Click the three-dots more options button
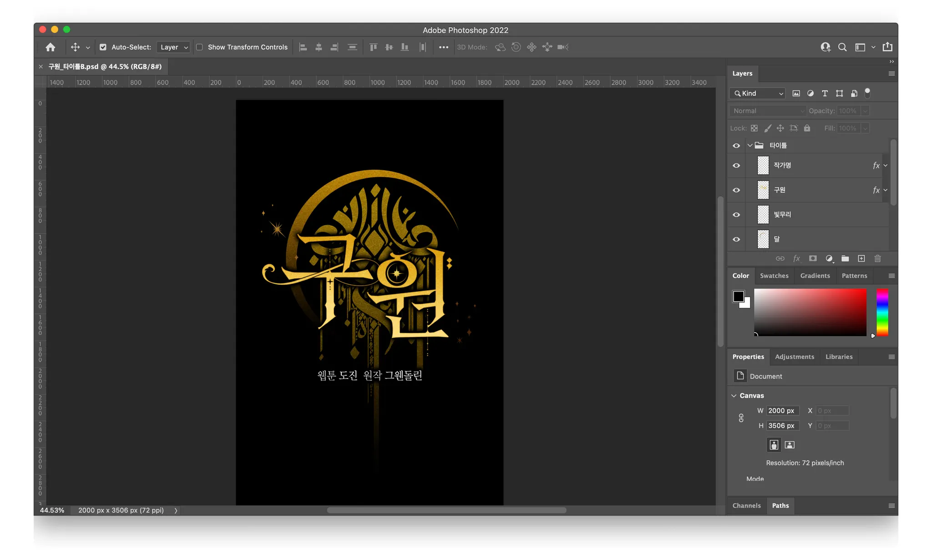The width and height of the screenshot is (932, 560). [444, 47]
